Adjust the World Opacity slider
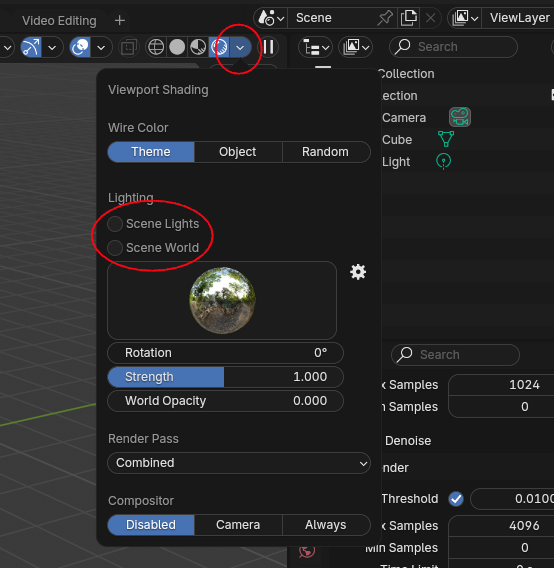 point(225,401)
